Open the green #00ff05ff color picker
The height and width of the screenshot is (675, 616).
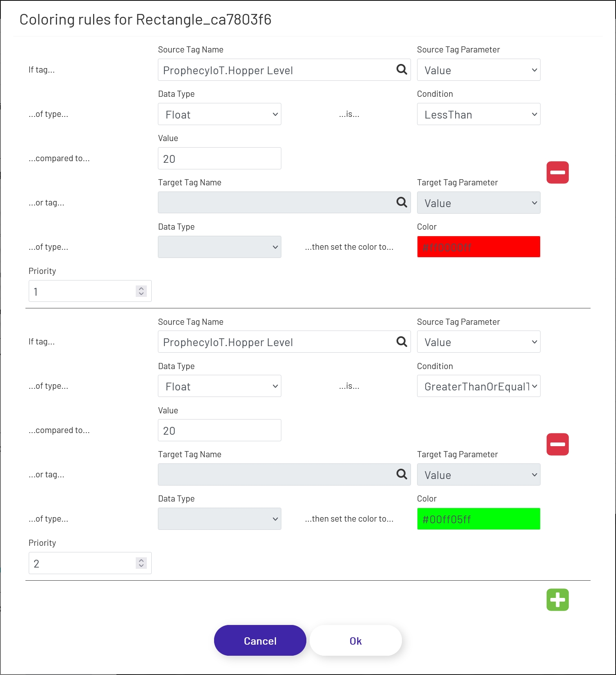pos(478,519)
